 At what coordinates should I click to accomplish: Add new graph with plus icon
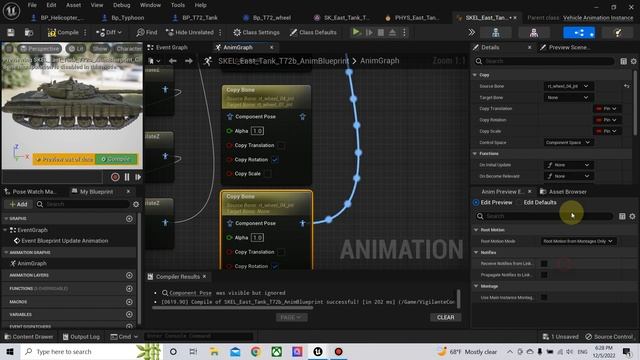(129, 219)
